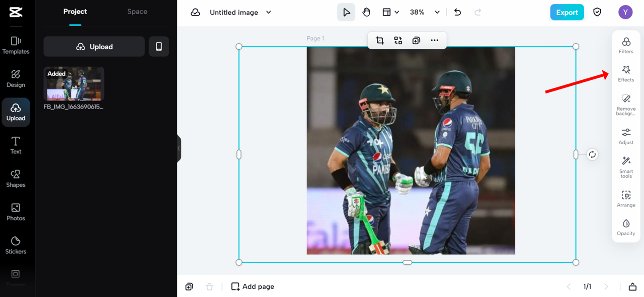644x297 pixels.
Task: Open the Y user account avatar
Action: (625, 12)
